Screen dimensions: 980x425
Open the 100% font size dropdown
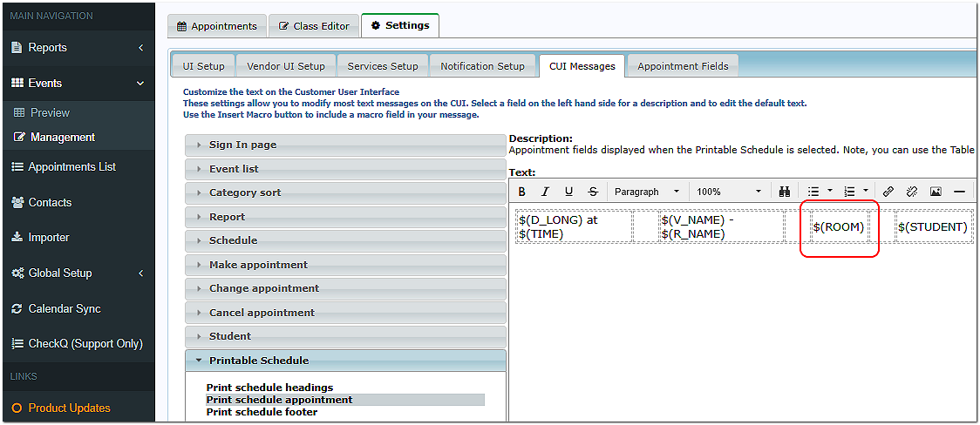click(729, 192)
